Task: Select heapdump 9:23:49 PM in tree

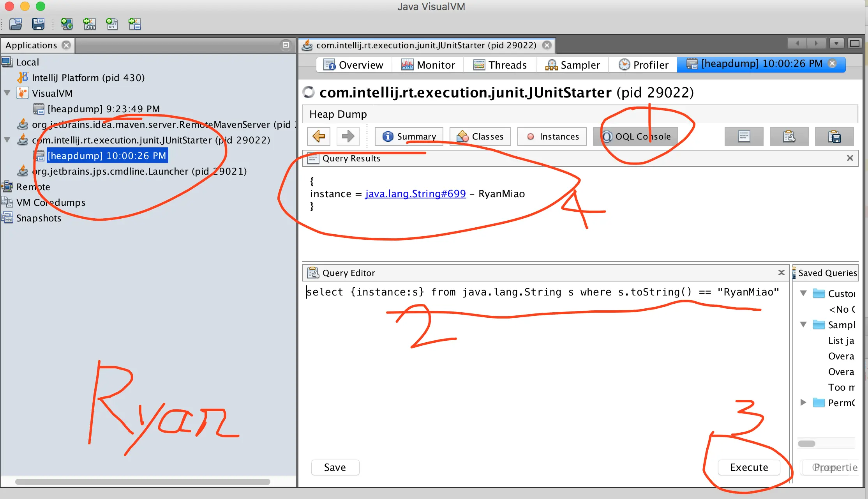Action: (103, 109)
